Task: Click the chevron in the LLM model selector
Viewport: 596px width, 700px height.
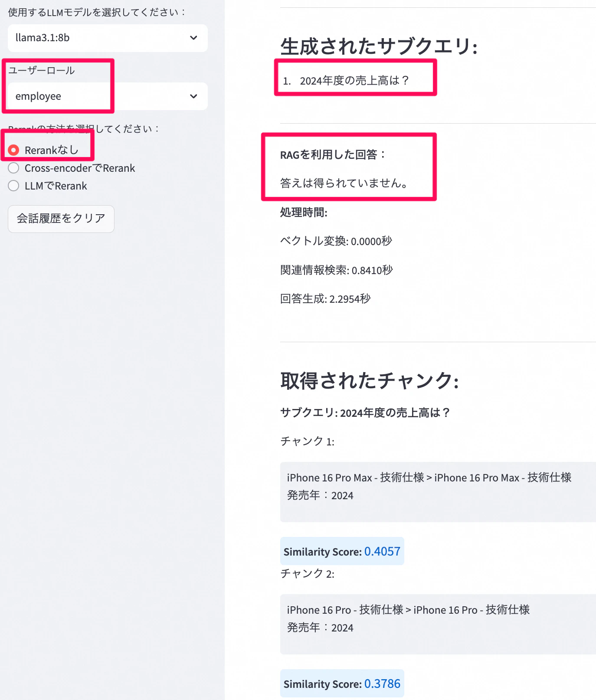Action: [193, 38]
